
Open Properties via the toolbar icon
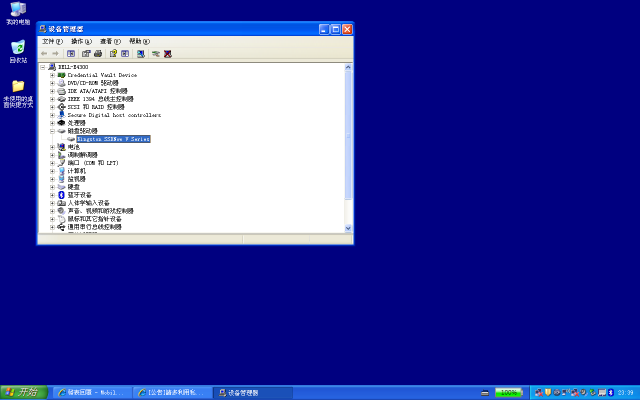(x=86, y=53)
